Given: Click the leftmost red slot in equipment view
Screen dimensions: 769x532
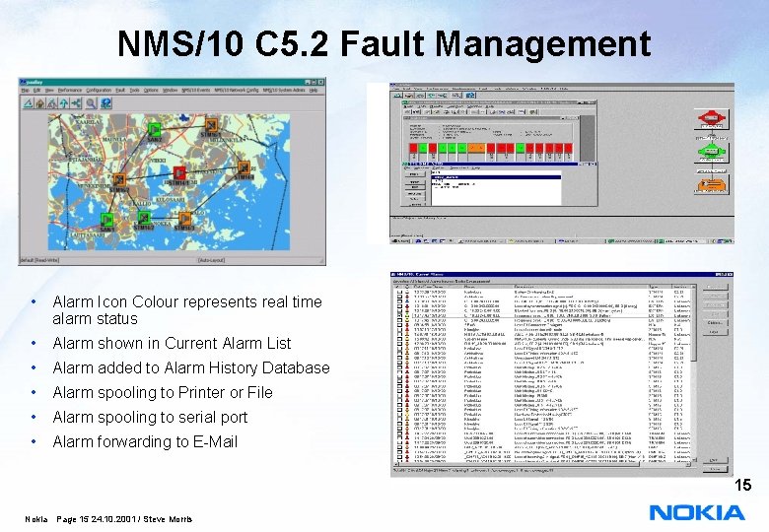Looking at the screenshot, I should (413, 148).
